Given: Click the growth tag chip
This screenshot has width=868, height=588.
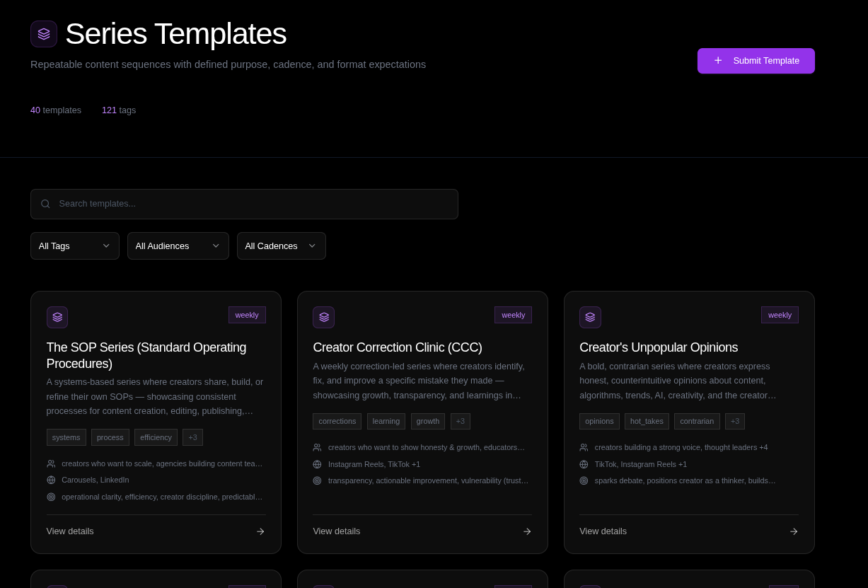Looking at the screenshot, I should pyautogui.click(x=428, y=422).
